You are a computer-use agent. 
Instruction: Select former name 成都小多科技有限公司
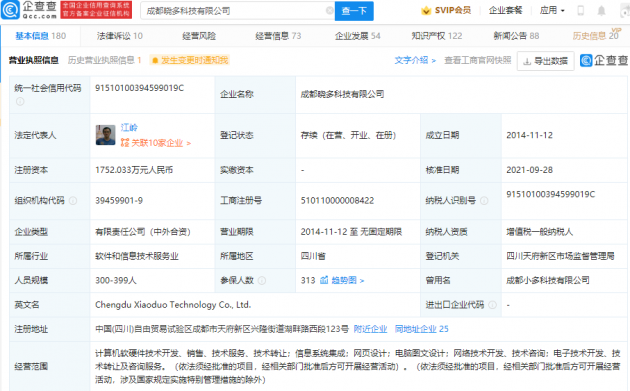(548, 280)
